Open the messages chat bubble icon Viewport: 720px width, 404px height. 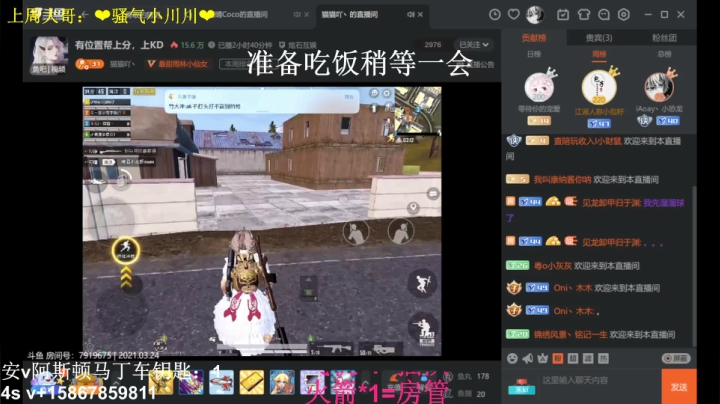click(604, 15)
